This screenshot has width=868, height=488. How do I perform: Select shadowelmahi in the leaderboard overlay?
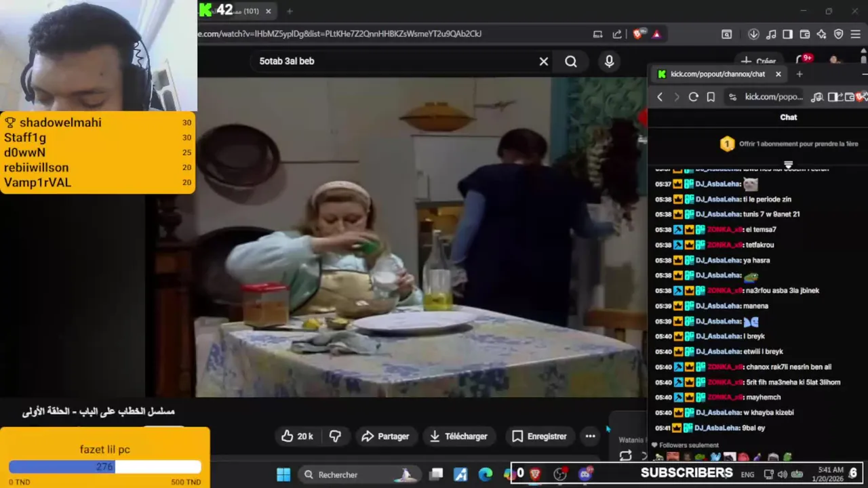[x=60, y=123]
